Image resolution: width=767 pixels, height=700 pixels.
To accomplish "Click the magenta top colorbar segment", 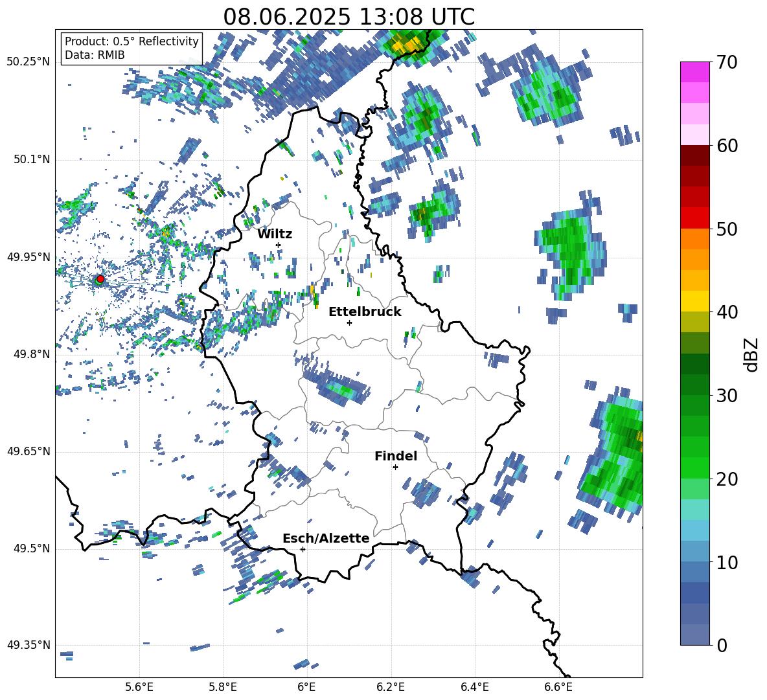I will click(x=695, y=73).
